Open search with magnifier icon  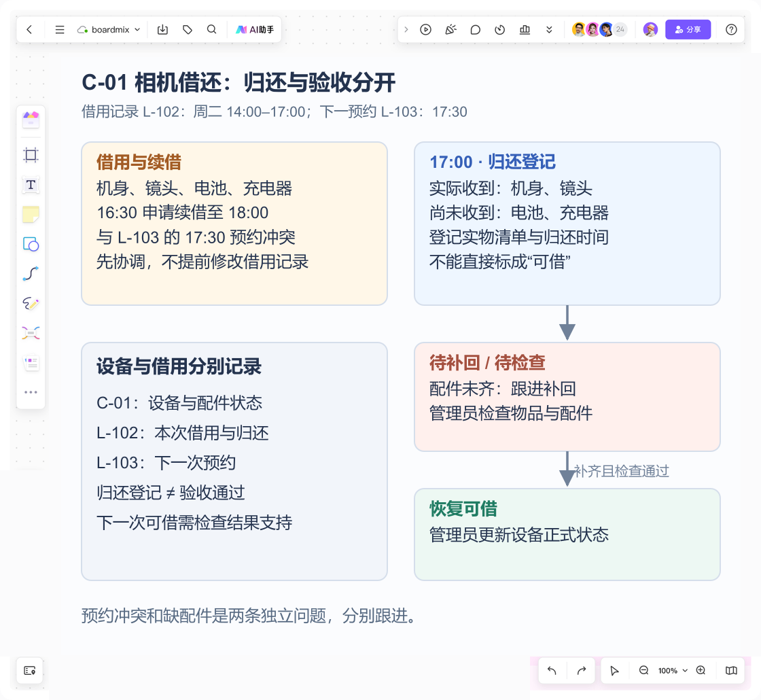click(211, 30)
